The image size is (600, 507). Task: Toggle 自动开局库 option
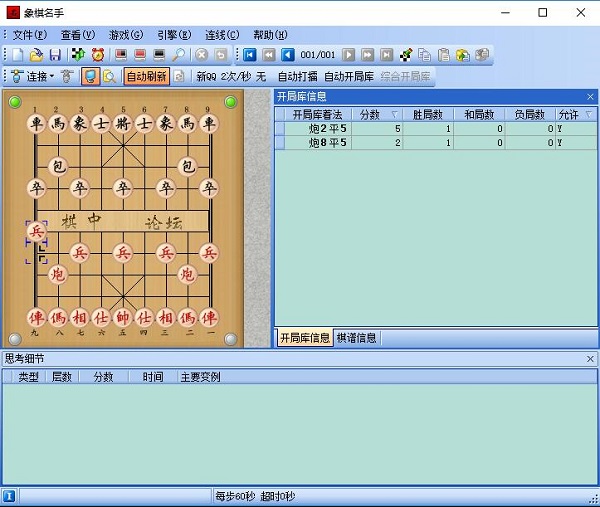click(349, 77)
